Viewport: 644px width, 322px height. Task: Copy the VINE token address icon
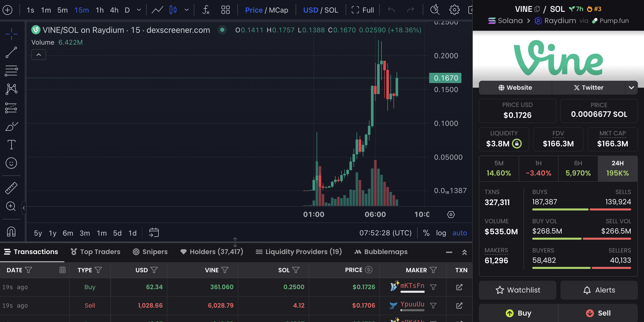[537, 9]
